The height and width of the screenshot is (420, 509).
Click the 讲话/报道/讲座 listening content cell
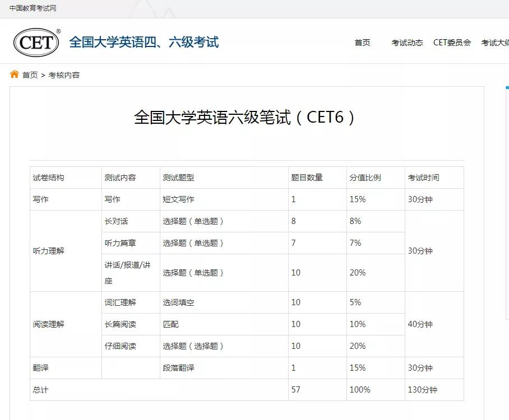[127, 273]
